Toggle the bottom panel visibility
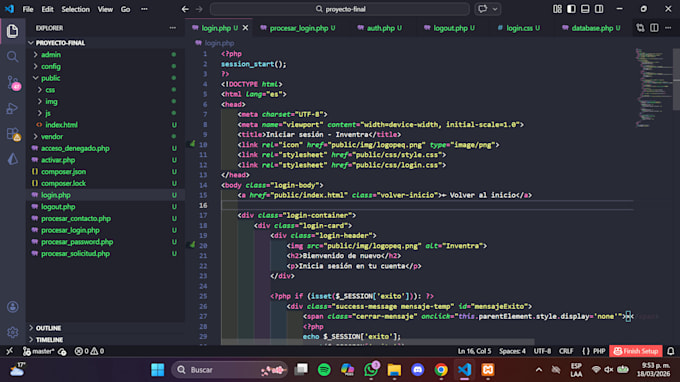680x382 pixels. [x=585, y=9]
